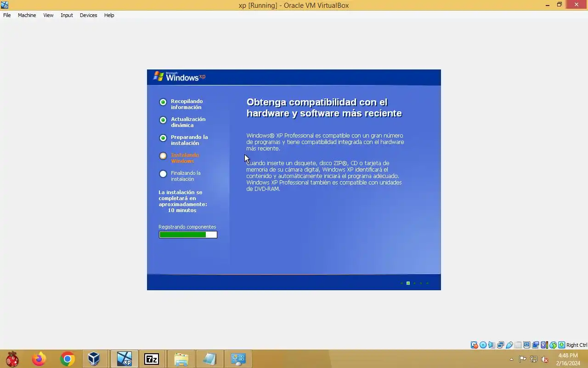Click the mouse integration status icon
The image size is (588, 368).
tap(553, 345)
